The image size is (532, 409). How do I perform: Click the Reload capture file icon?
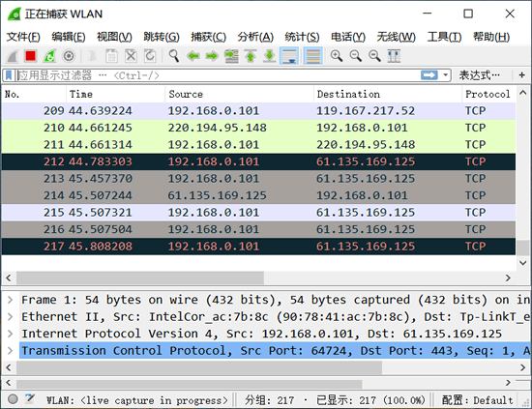[150, 56]
